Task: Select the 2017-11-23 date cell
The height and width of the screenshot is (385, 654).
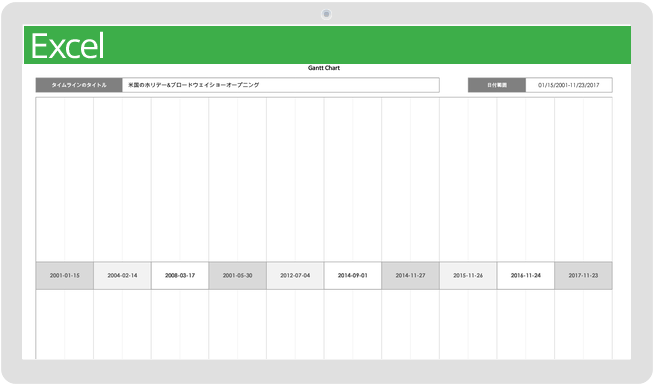Action: [583, 276]
